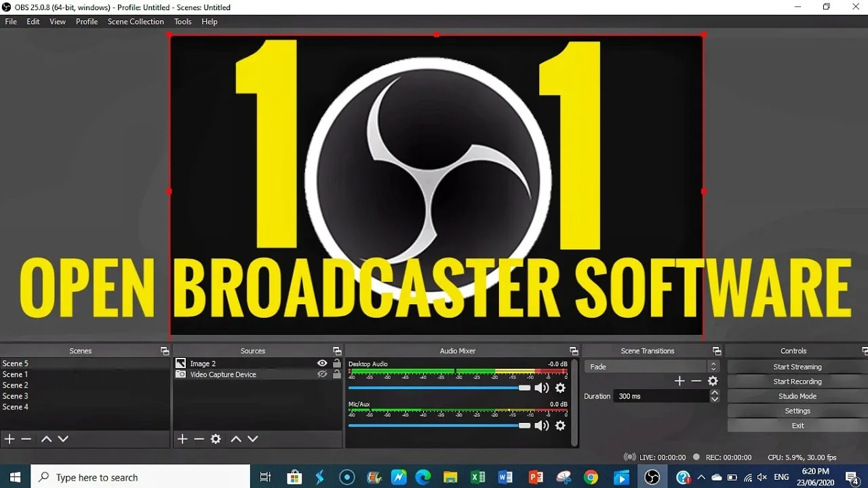Remove selected scene with minus icon

pyautogui.click(x=26, y=439)
